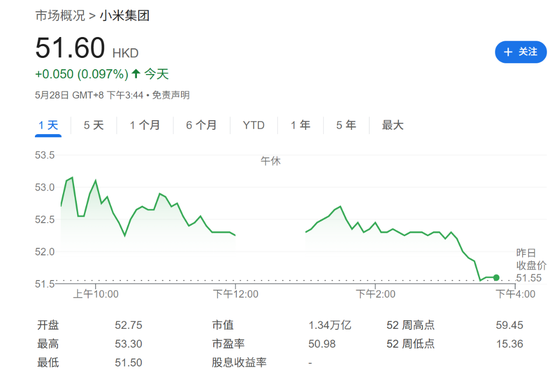The width and height of the screenshot is (550, 375).
Task: Click the 开盘 label
Action: pyautogui.click(x=48, y=325)
